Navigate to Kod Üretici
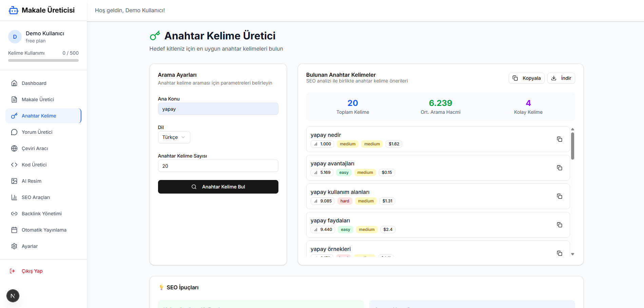 (x=43, y=165)
